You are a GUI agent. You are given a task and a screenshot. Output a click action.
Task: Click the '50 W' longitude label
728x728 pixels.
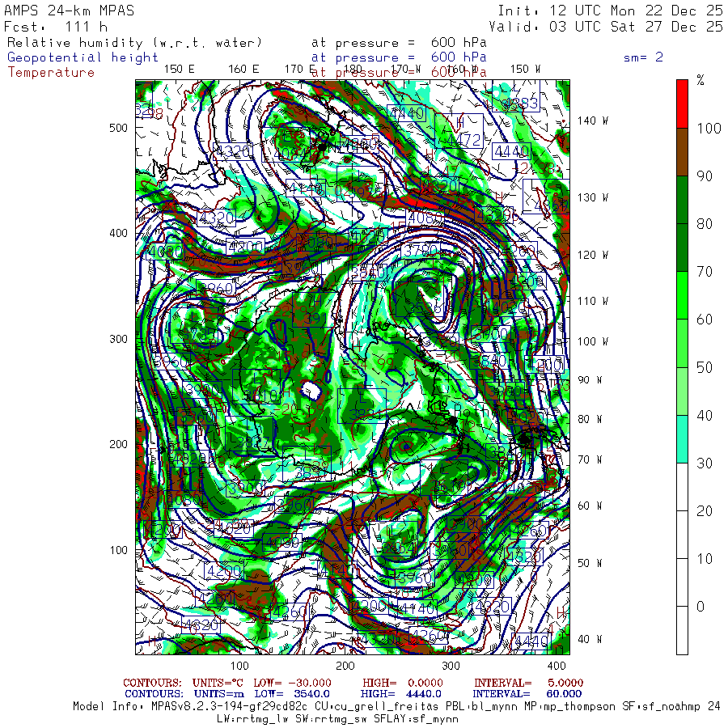click(x=590, y=563)
